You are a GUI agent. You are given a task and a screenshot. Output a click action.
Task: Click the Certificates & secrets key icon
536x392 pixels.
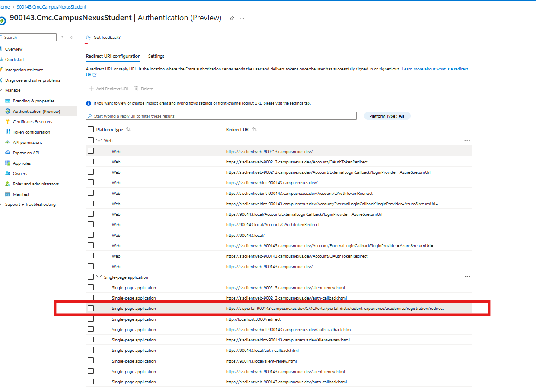pyautogui.click(x=8, y=121)
